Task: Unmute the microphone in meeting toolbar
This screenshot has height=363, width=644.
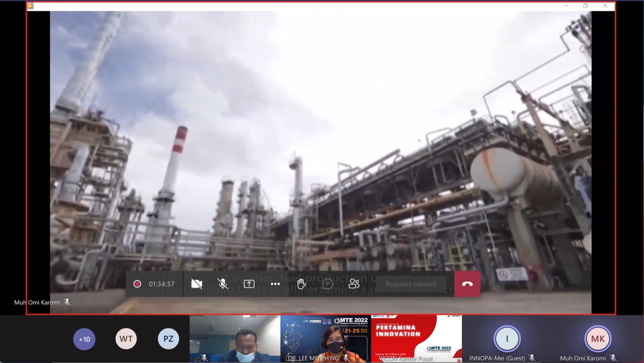Action: click(223, 284)
